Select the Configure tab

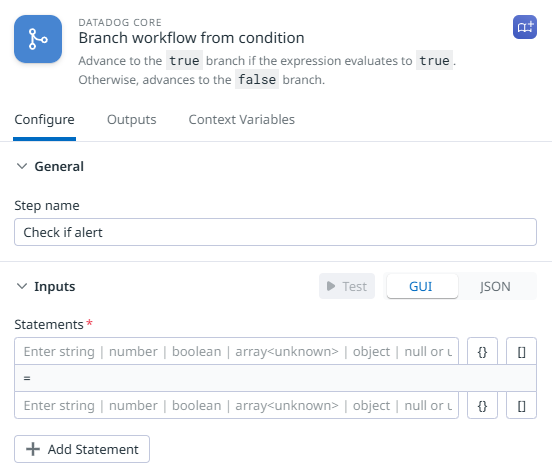(x=44, y=120)
